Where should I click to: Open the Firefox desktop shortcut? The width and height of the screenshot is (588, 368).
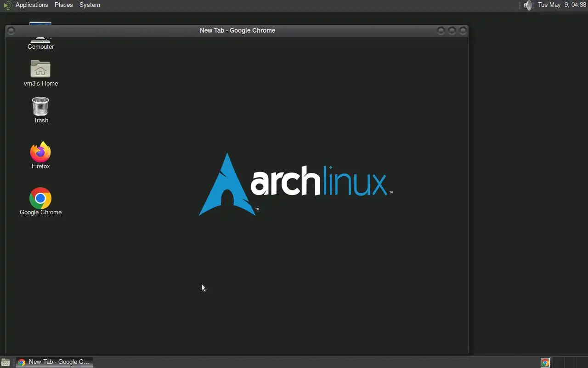click(x=40, y=156)
